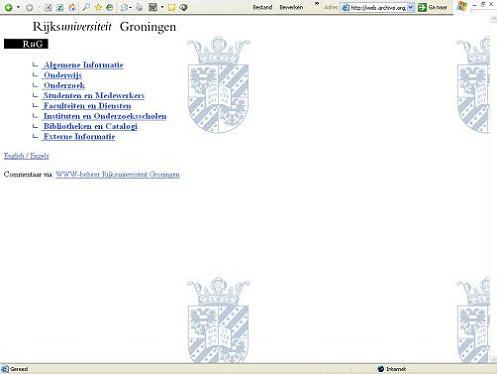Open the Favorites star icon
Image resolution: width=497 pixels, height=374 pixels.
click(x=98, y=7)
